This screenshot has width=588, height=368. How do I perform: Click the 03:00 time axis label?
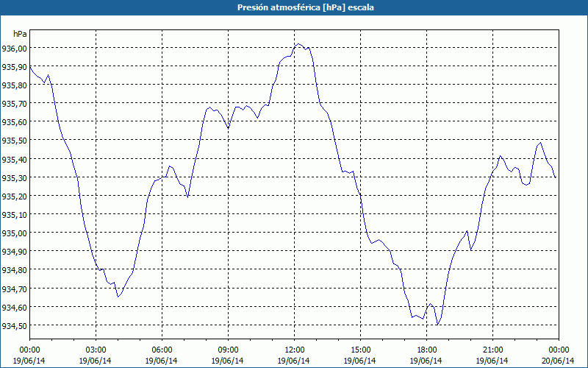[96, 350]
